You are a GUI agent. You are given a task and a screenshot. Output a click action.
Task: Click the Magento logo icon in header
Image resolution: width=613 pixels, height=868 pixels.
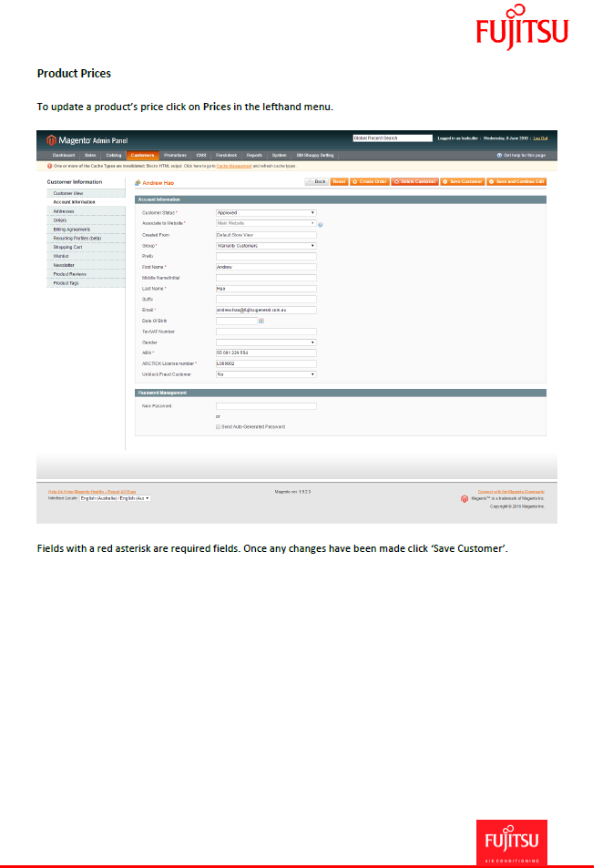pyautogui.click(x=52, y=140)
